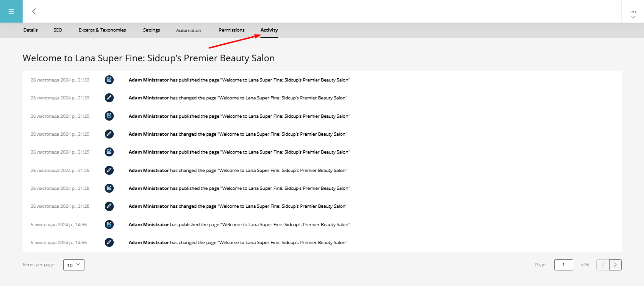
Task: Go to previous page of activity
Action: (602, 265)
